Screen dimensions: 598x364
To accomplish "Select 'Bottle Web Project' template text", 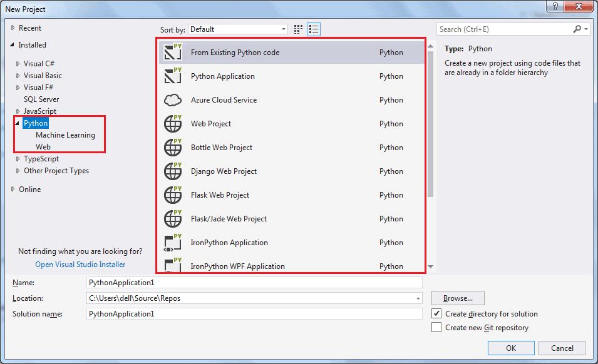I will (x=222, y=148).
